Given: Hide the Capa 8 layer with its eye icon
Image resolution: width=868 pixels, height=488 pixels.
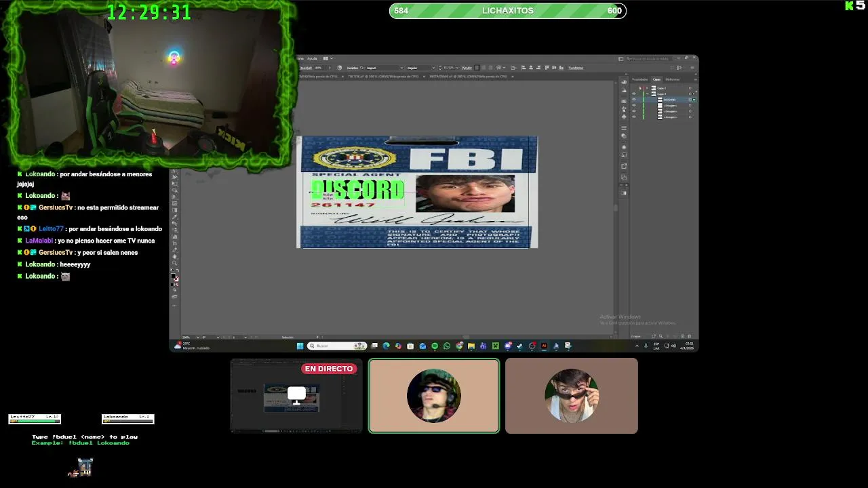Looking at the screenshot, I should coord(634,94).
